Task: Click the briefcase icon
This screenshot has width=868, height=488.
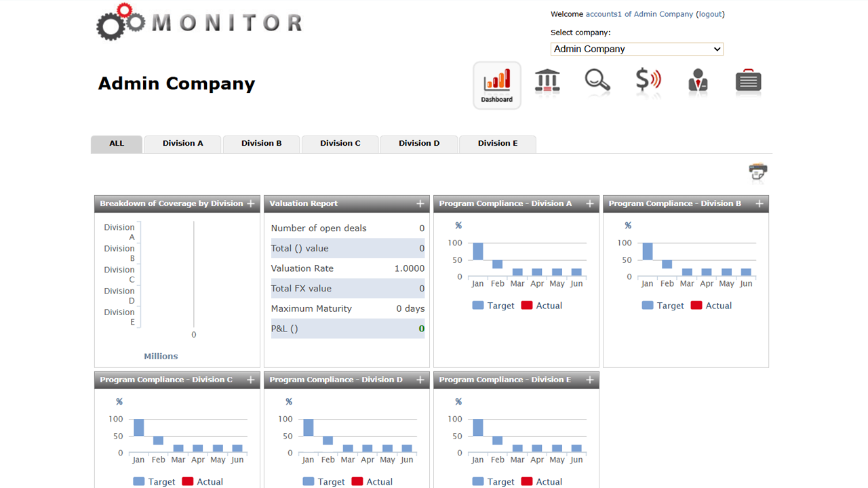Action: [x=748, y=81]
